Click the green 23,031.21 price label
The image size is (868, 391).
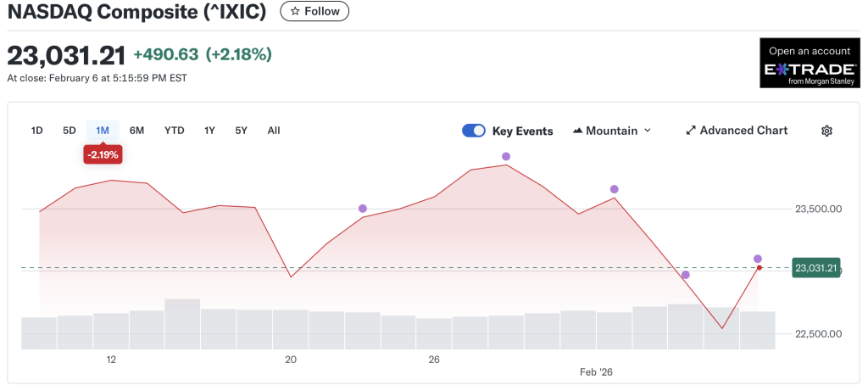(x=815, y=268)
